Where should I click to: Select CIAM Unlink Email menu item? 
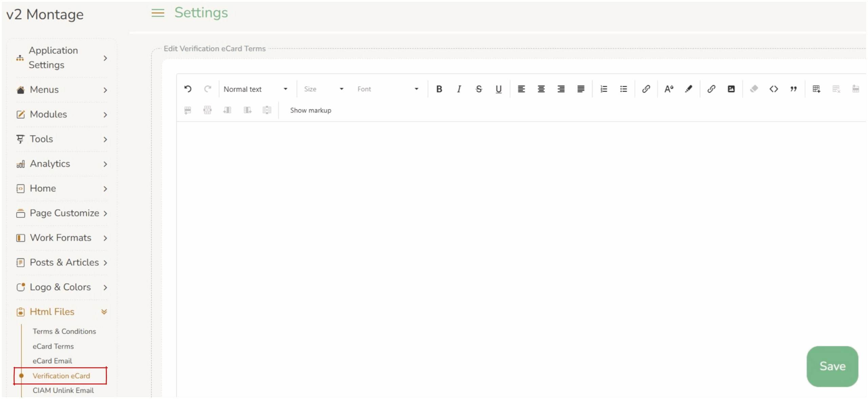click(x=63, y=390)
